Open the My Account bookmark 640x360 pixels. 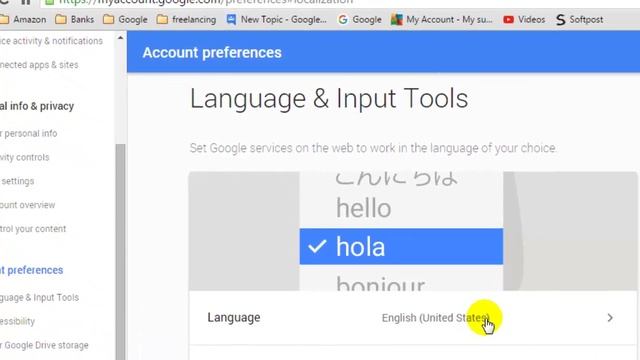(x=442, y=20)
